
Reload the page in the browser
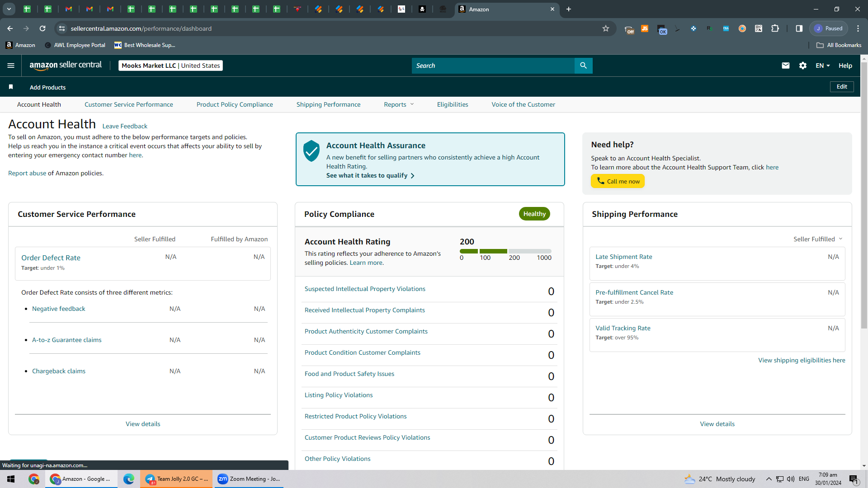(x=42, y=28)
